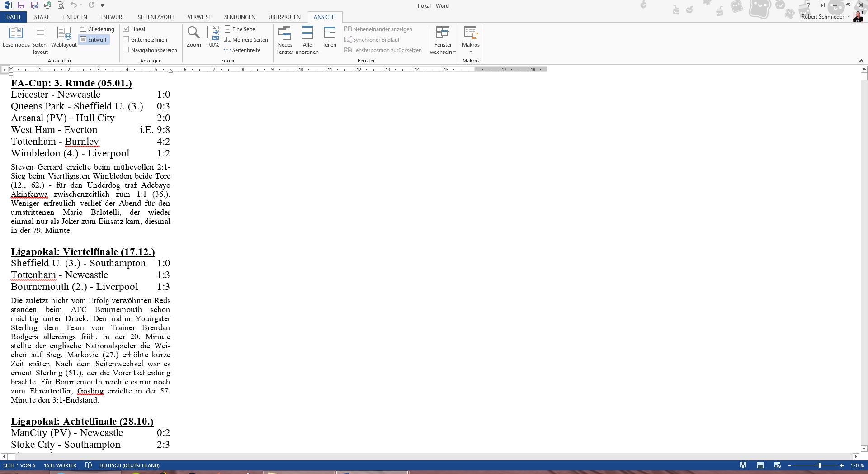Click the vertical scrollbar down arrow
The height and width of the screenshot is (474, 868).
click(x=864, y=449)
